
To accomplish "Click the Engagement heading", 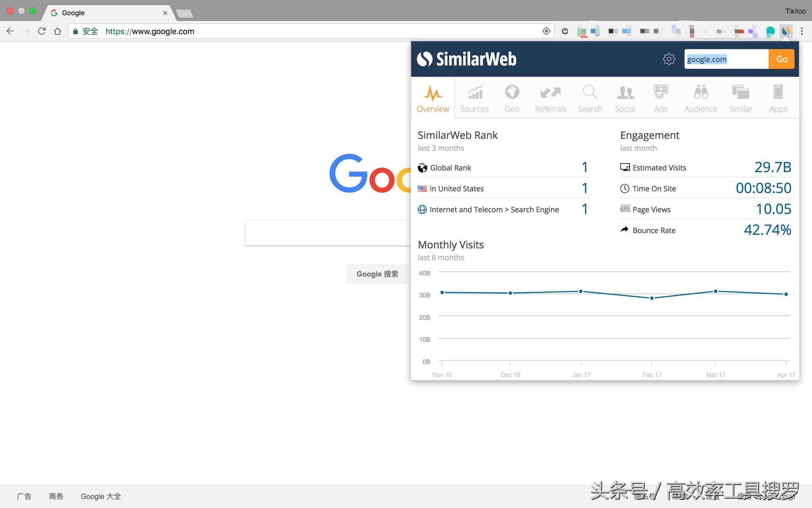I will (x=650, y=135).
